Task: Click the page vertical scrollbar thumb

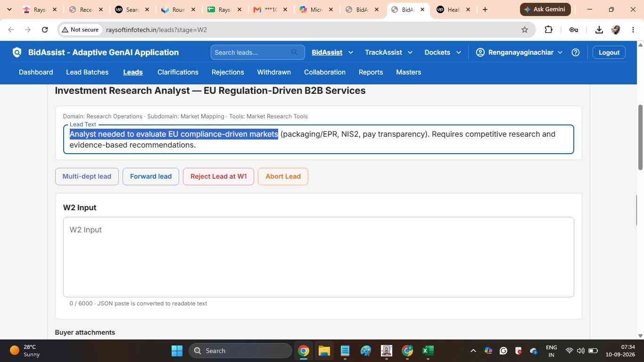Action: coord(640,137)
